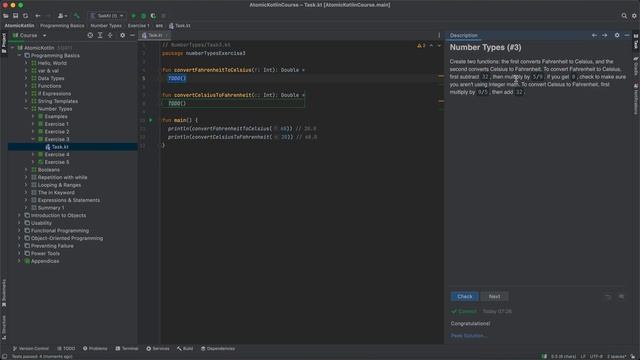
Task: Click the Expand All icon in Course panel
Action: (x=100, y=36)
